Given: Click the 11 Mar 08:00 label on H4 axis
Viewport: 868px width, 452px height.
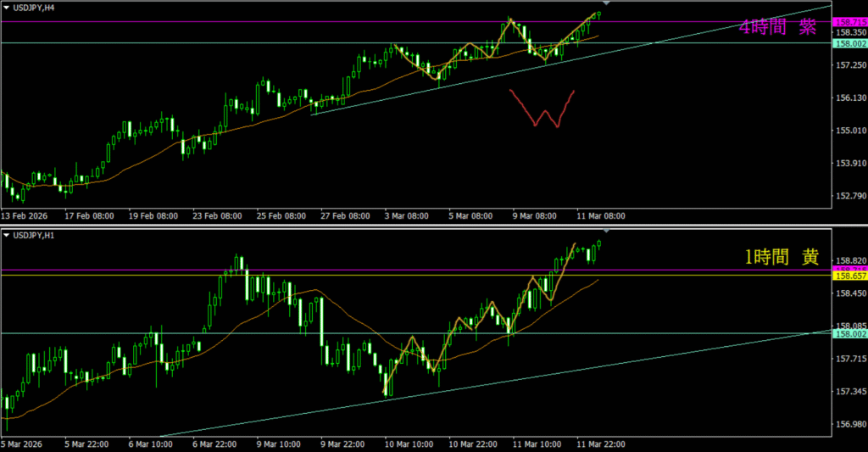Looking at the screenshot, I should coord(600,216).
